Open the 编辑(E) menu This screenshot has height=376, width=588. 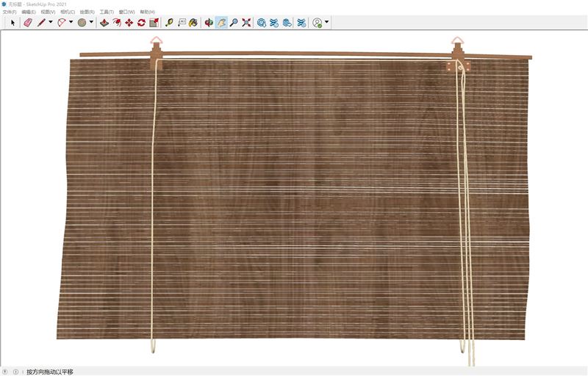tap(29, 12)
